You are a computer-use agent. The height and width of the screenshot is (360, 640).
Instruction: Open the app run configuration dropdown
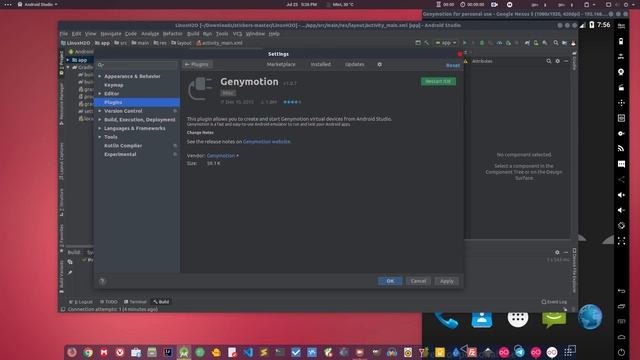click(x=446, y=42)
